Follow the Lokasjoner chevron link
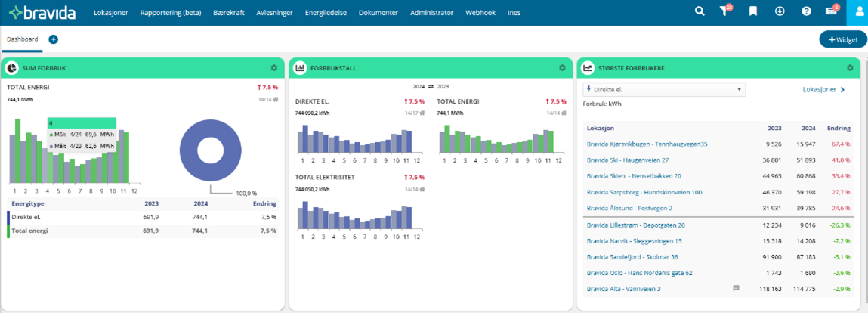 click(x=823, y=89)
